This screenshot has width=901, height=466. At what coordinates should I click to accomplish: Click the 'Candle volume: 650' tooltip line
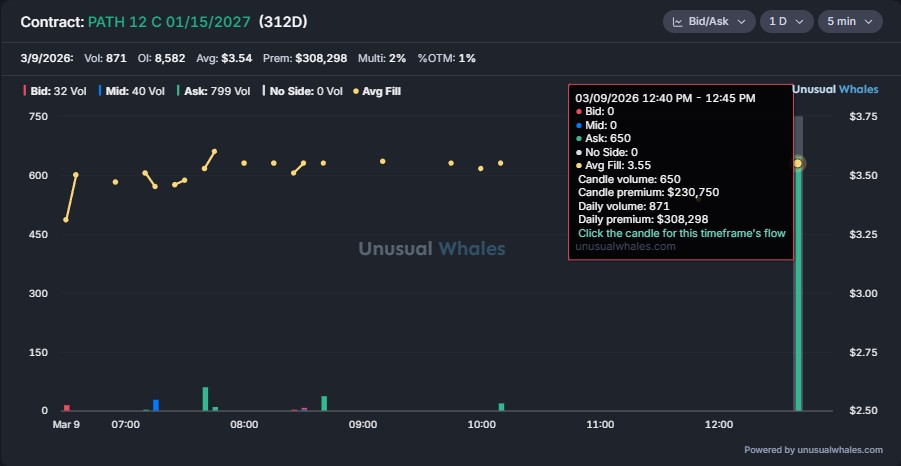click(629, 179)
